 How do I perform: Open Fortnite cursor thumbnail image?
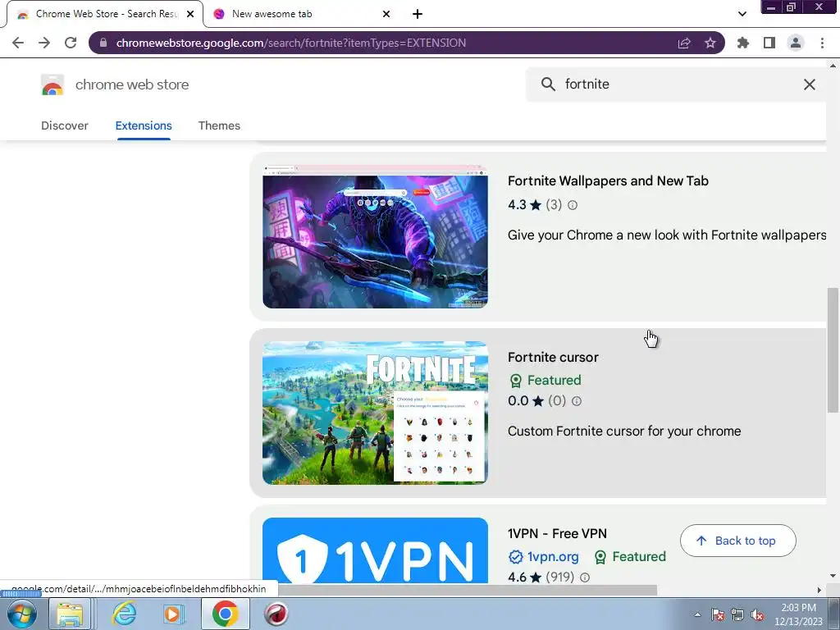point(375,413)
